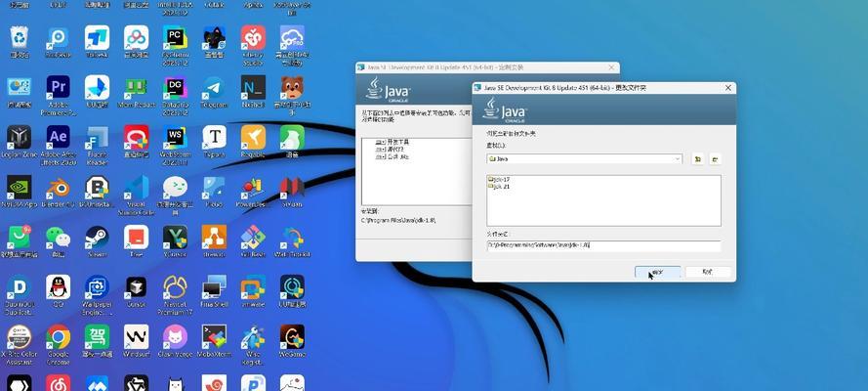Open the 源代码 feature dropdown in the custom setup window
The height and width of the screenshot is (391, 868).
[x=380, y=150]
